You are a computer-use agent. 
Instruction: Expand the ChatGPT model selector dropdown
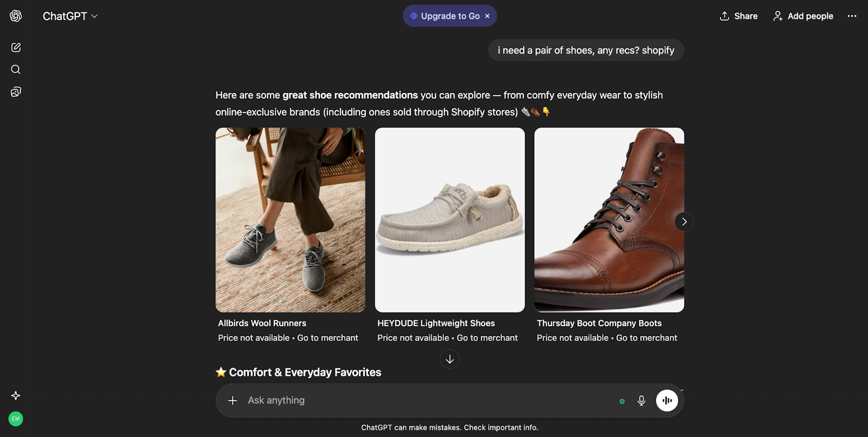pyautogui.click(x=71, y=16)
